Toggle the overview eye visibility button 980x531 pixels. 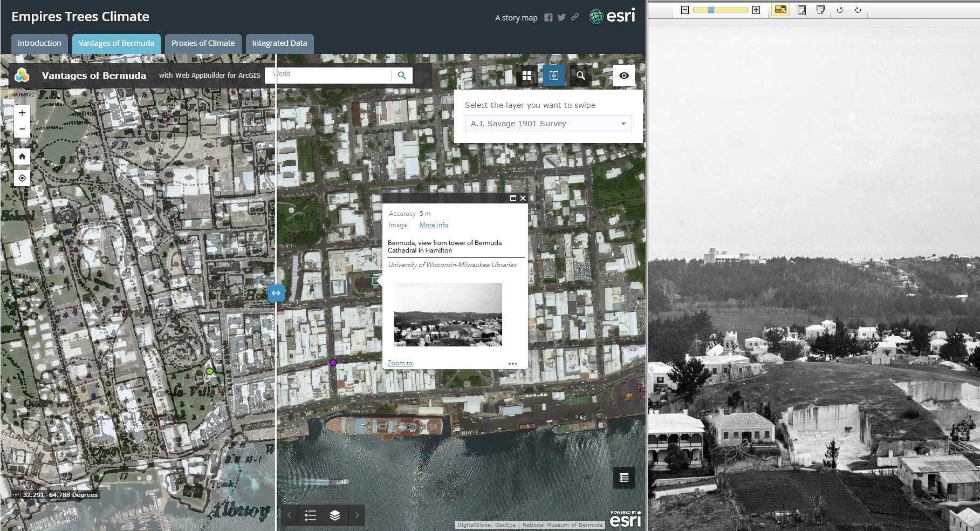tap(624, 76)
